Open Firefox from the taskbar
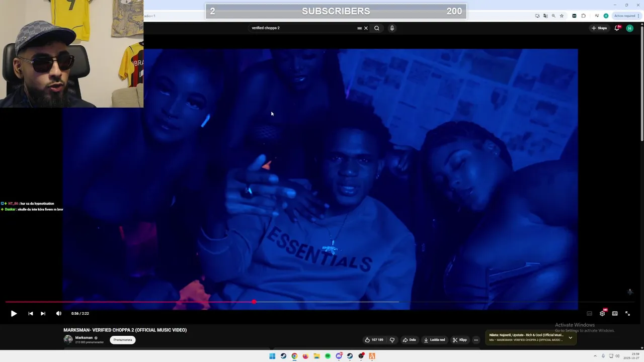The height and width of the screenshot is (362, 644). click(305, 356)
